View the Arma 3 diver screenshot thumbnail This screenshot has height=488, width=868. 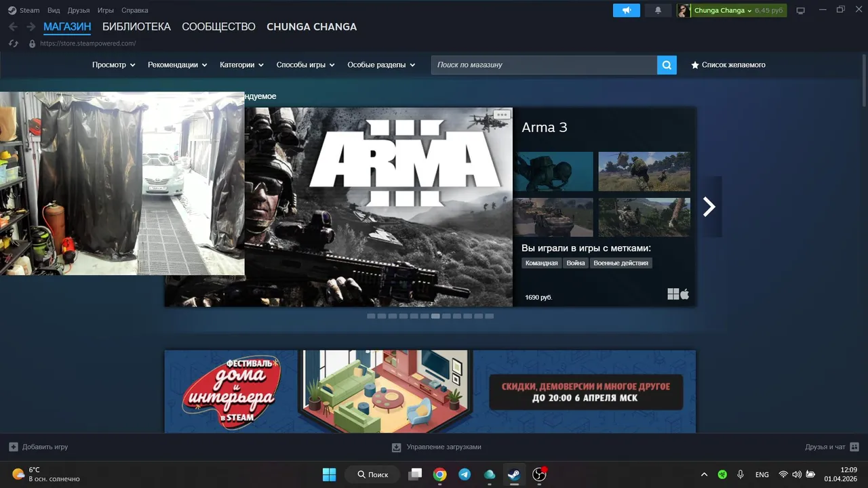pos(553,171)
